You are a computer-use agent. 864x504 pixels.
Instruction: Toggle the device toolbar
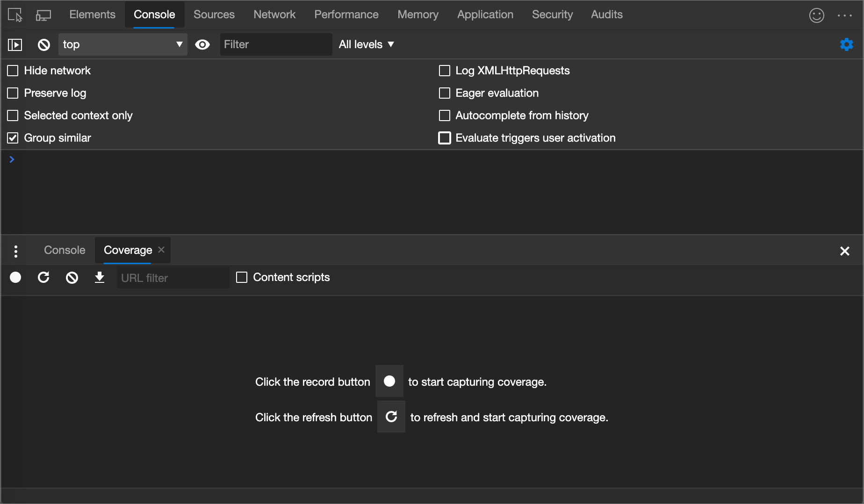pyautogui.click(x=43, y=14)
